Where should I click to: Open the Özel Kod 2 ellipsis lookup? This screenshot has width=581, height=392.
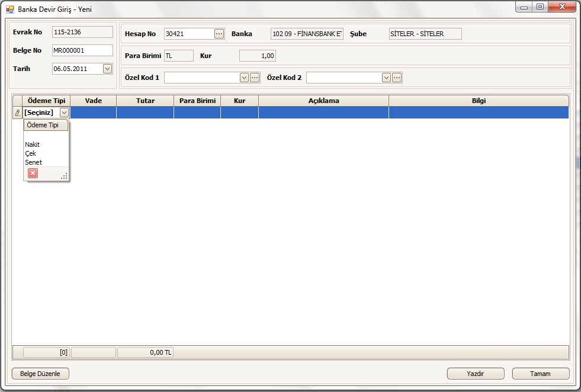pyautogui.click(x=397, y=78)
